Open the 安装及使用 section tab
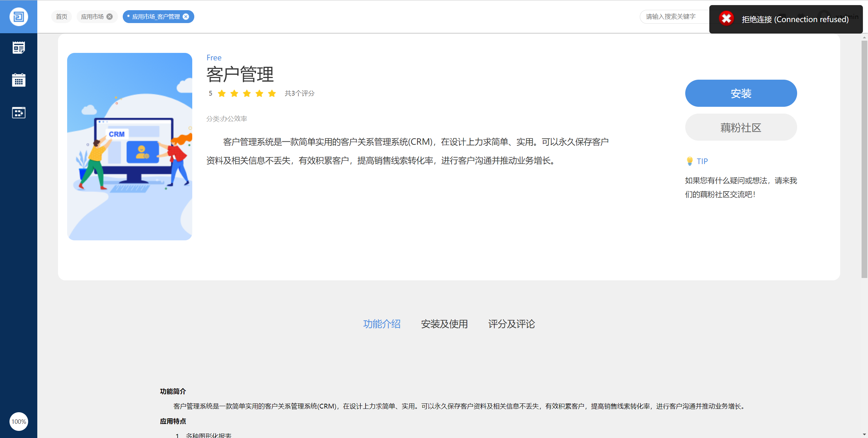This screenshot has width=868, height=438. point(444,324)
